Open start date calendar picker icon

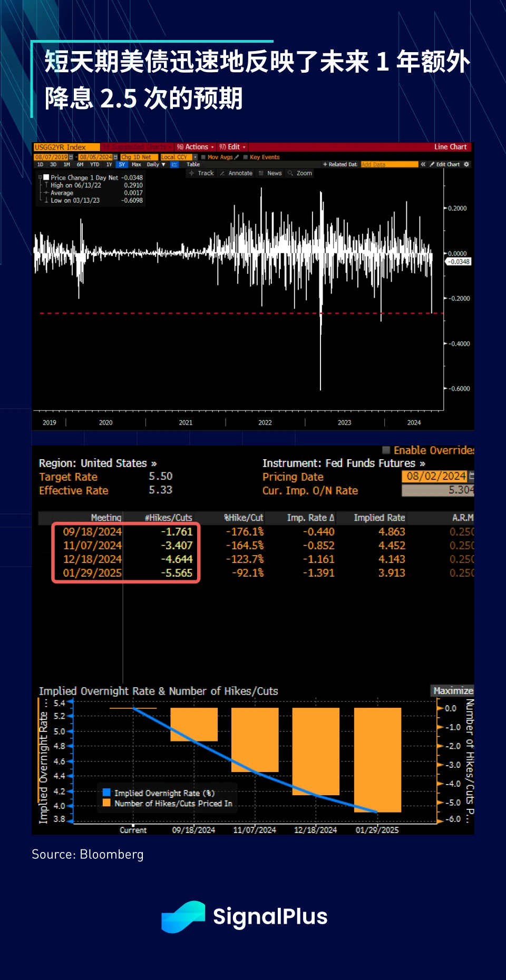[71, 157]
